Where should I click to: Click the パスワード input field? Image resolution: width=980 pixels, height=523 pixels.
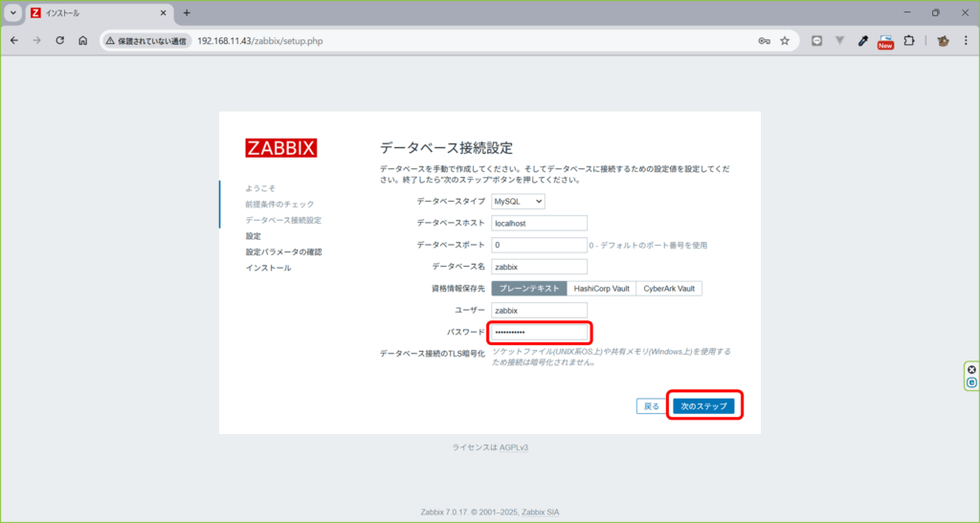pyautogui.click(x=539, y=332)
